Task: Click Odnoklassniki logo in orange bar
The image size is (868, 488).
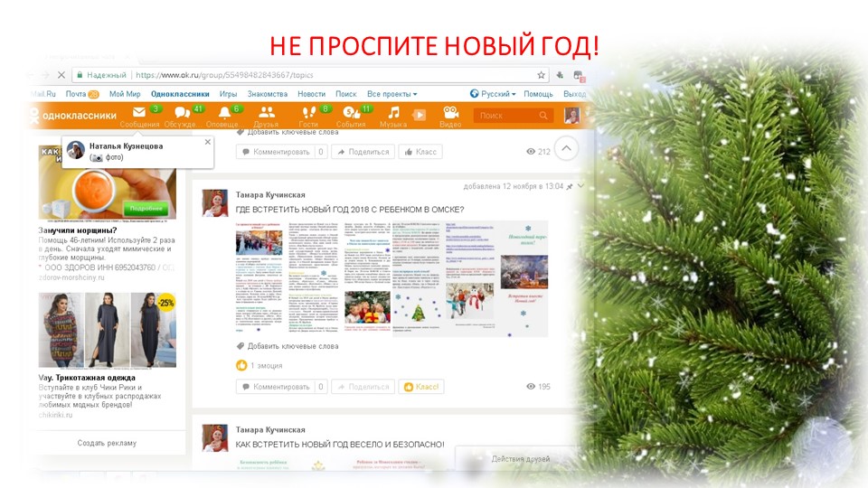Action: [73, 116]
